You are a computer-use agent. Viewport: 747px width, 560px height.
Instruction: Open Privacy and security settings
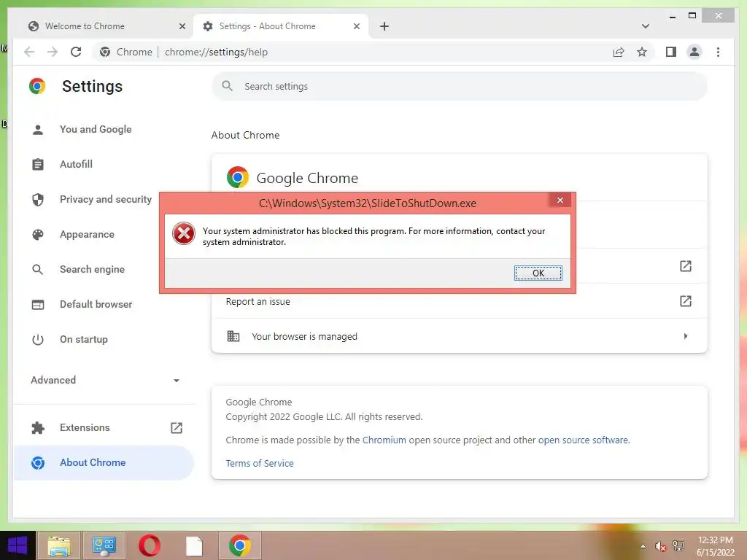pyautogui.click(x=106, y=199)
